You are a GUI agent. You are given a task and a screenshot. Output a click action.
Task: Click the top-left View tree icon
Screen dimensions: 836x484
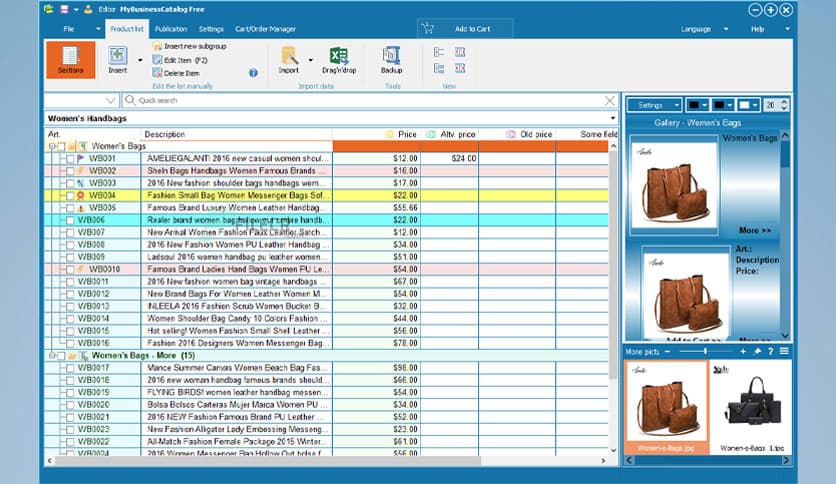[439, 52]
